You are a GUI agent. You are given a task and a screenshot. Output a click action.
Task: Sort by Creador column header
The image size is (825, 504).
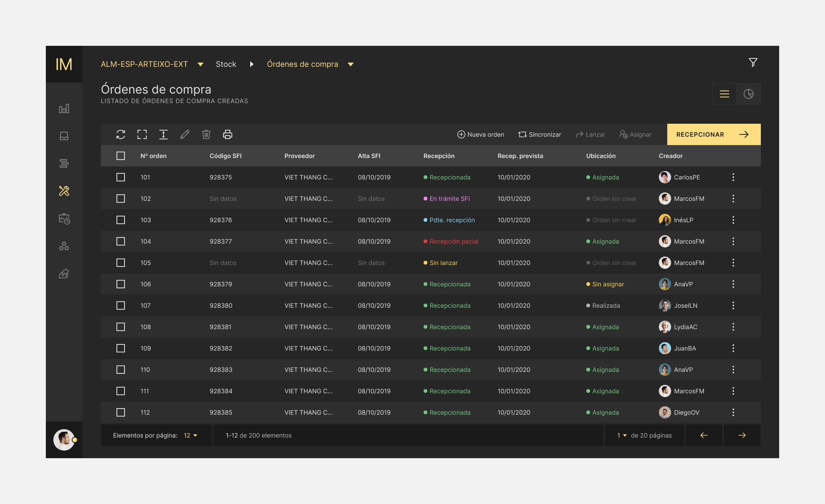671,156
